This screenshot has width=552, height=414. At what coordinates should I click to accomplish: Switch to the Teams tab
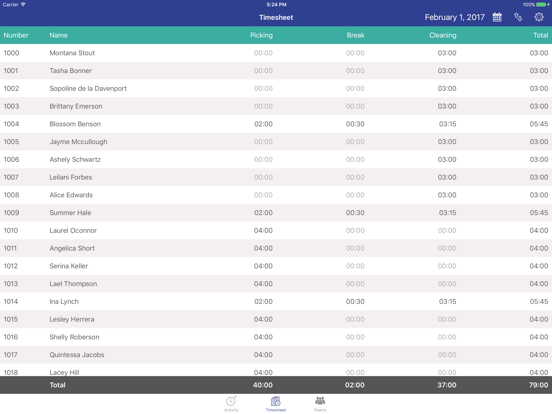320,403
